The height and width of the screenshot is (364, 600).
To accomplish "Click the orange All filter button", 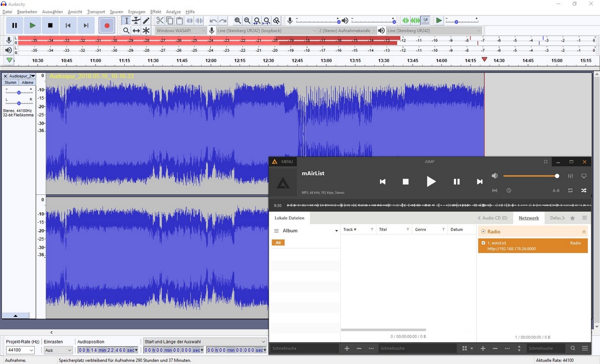I will 278,243.
